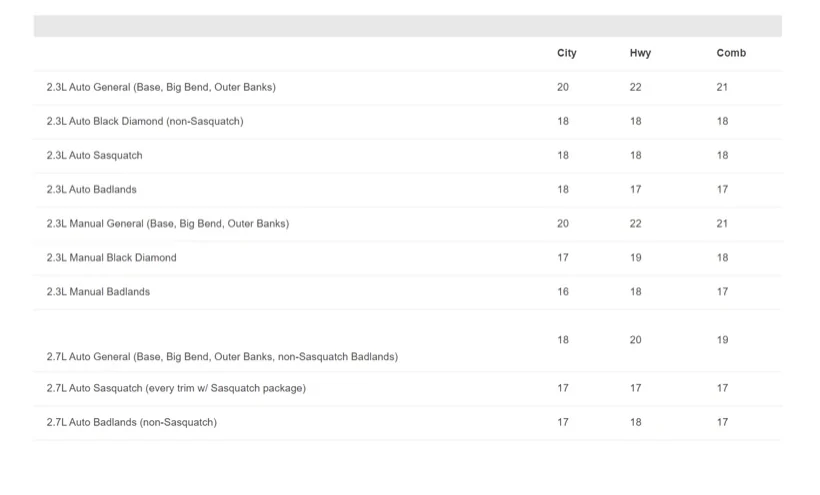The image size is (820, 495).
Task: Select the 2.3L Auto General row label
Action: [161, 87]
